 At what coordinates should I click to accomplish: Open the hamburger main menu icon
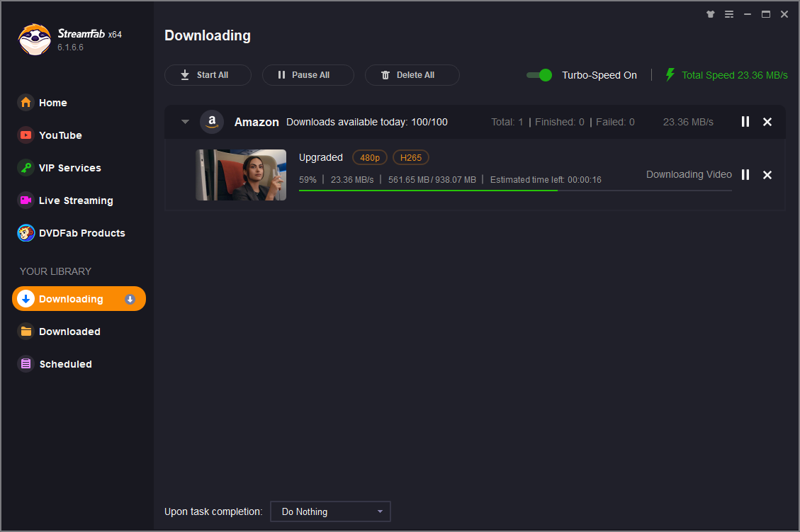pos(729,14)
